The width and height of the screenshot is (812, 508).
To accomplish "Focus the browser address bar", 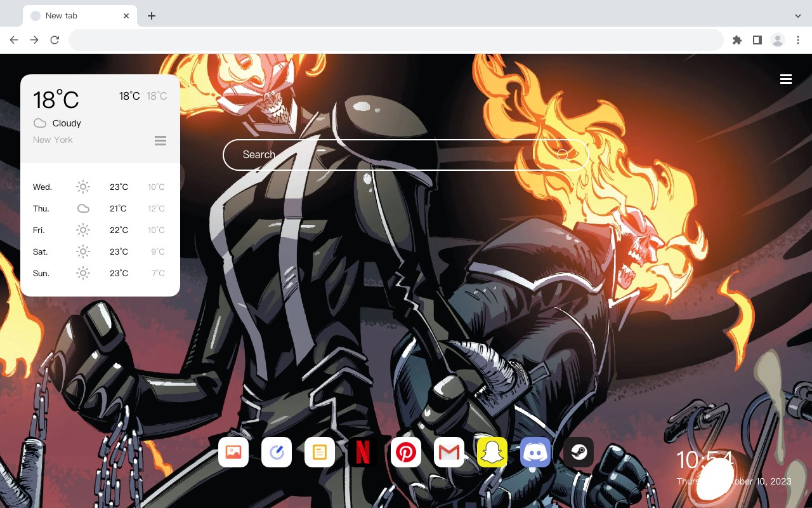I will pyautogui.click(x=396, y=40).
